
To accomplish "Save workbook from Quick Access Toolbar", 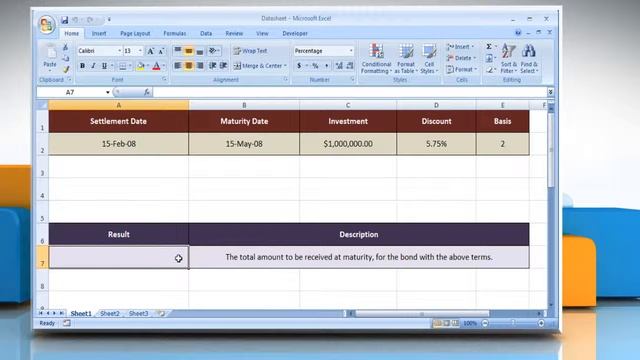I will (x=64, y=20).
